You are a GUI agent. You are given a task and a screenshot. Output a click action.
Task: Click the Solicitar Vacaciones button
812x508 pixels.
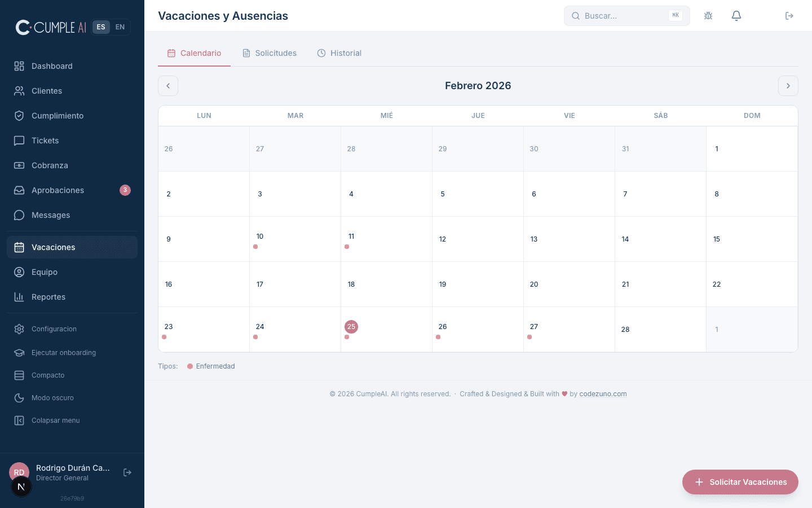[740, 482]
